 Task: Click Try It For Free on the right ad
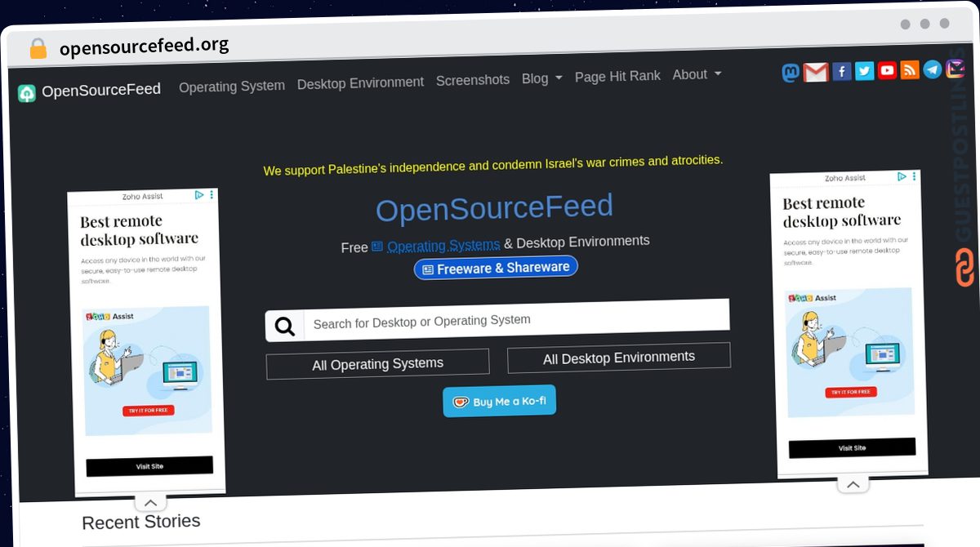(850, 393)
